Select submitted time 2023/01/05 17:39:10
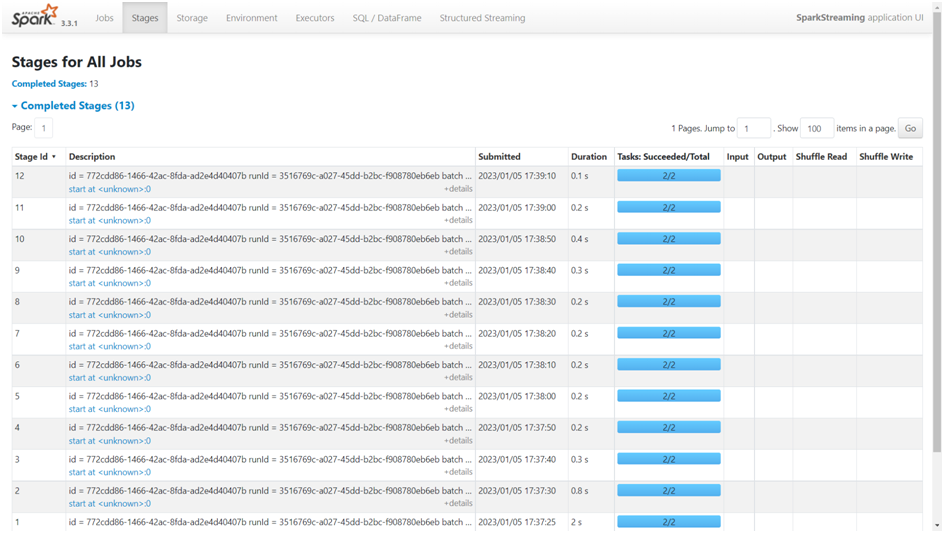The width and height of the screenshot is (944, 533). pyautogui.click(x=517, y=176)
